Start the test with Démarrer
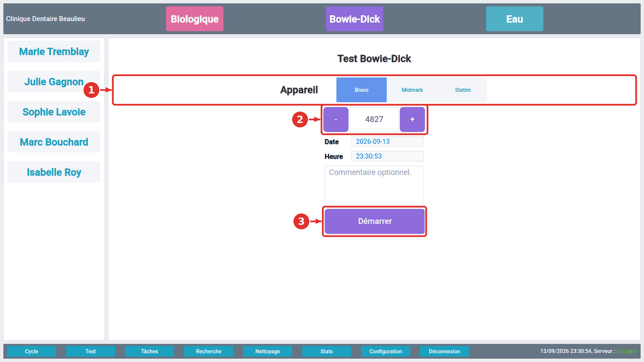The width and height of the screenshot is (644, 362). point(375,221)
